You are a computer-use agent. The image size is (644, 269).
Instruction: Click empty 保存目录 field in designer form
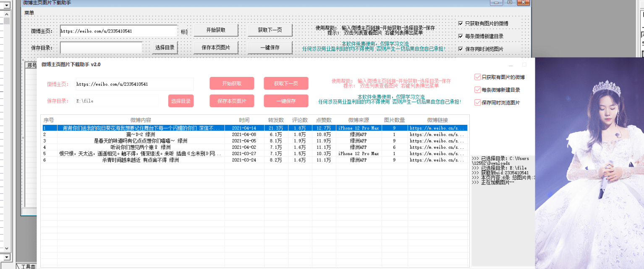tap(101, 47)
